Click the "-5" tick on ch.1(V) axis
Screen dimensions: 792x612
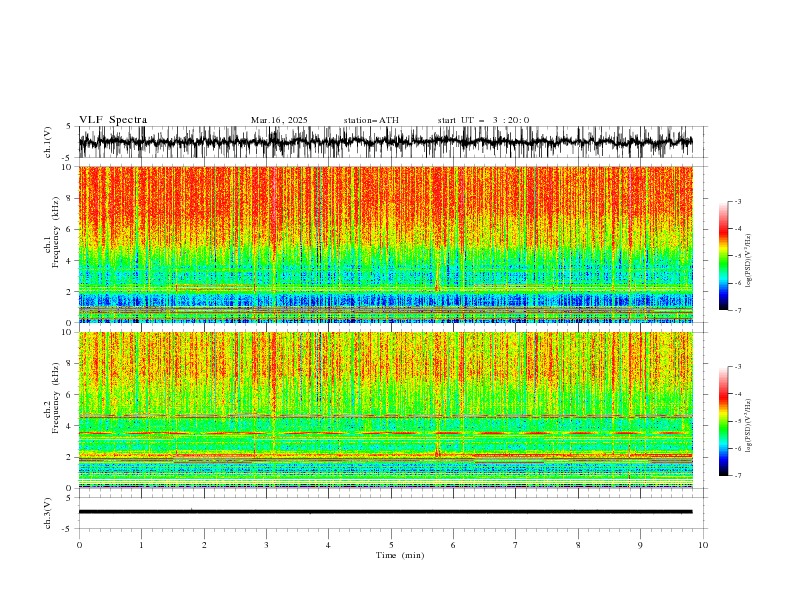pyautogui.click(x=68, y=158)
